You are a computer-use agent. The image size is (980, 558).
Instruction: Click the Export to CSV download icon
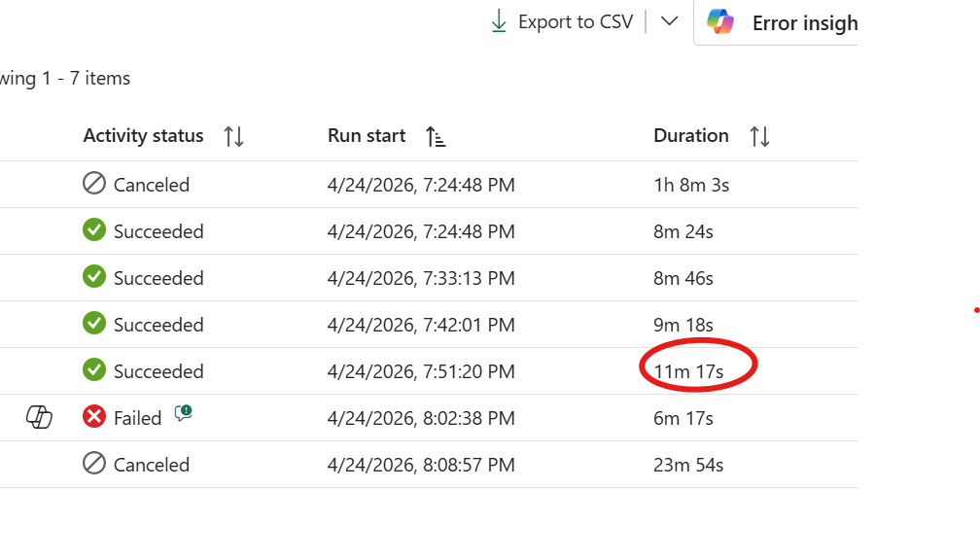[x=499, y=21]
